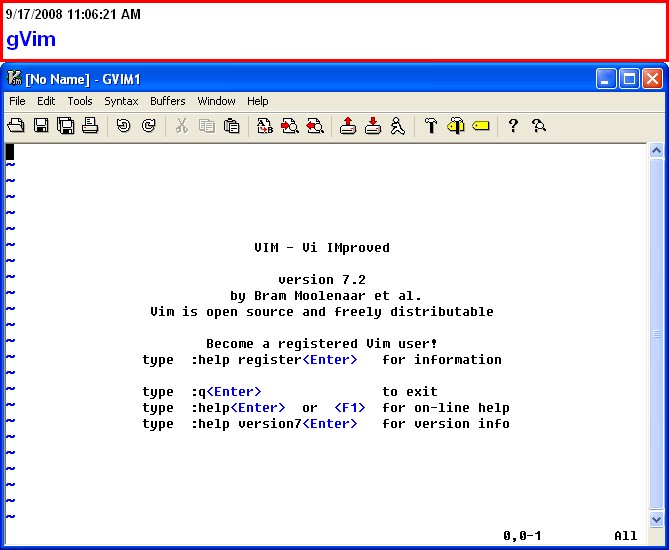Click the Undo toolbar icon
Screen dimensions: 669x550
123,126
